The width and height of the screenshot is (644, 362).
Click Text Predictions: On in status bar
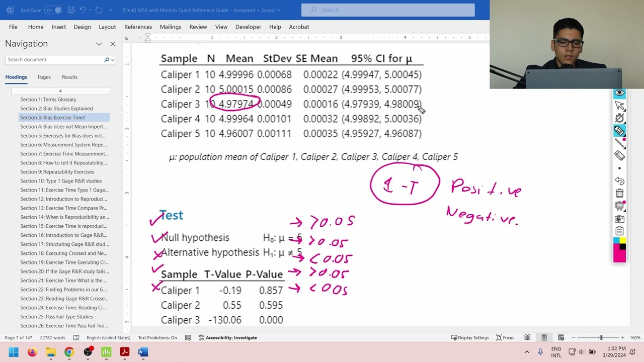coord(157,338)
